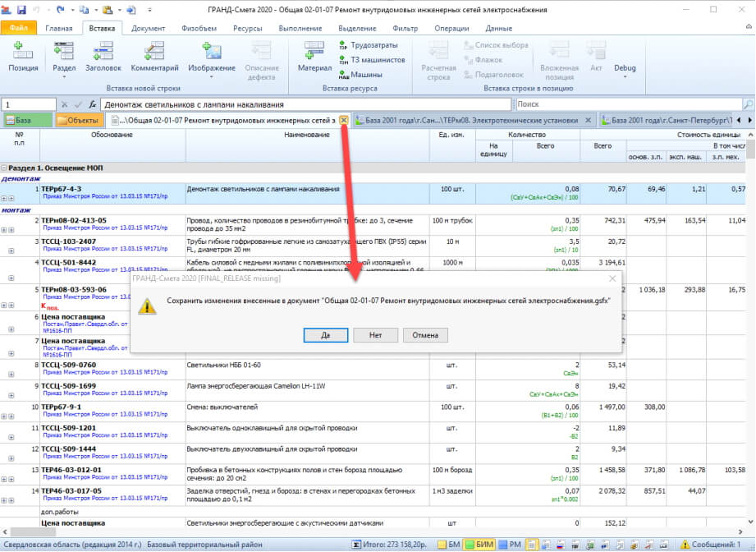Decline saving with the Нет button
The image size is (756, 552).
coord(376,335)
